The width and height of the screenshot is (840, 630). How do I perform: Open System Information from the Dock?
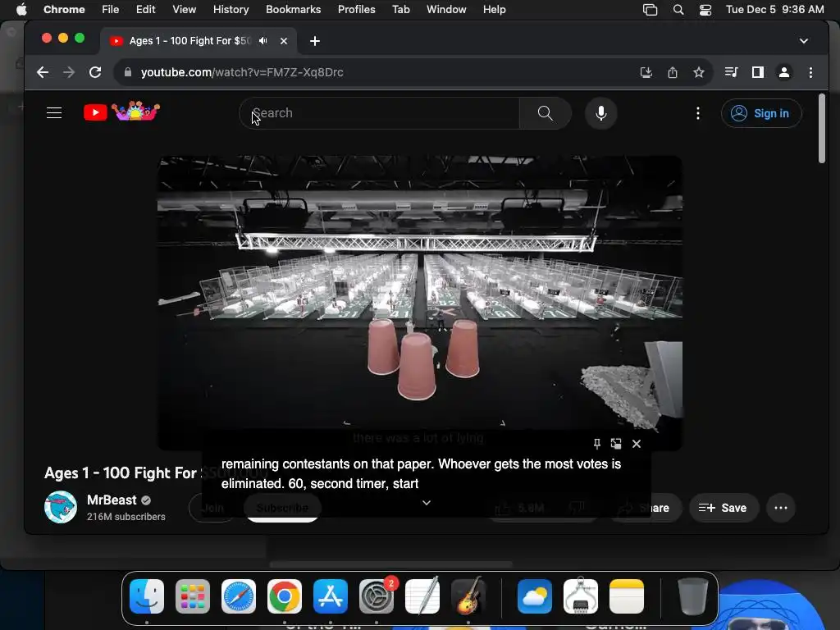581,596
